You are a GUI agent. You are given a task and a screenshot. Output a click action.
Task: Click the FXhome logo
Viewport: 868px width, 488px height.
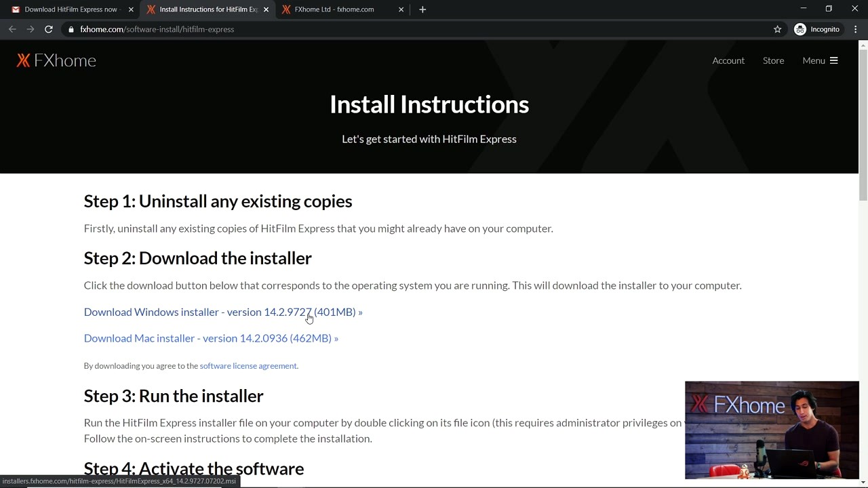[56, 60]
